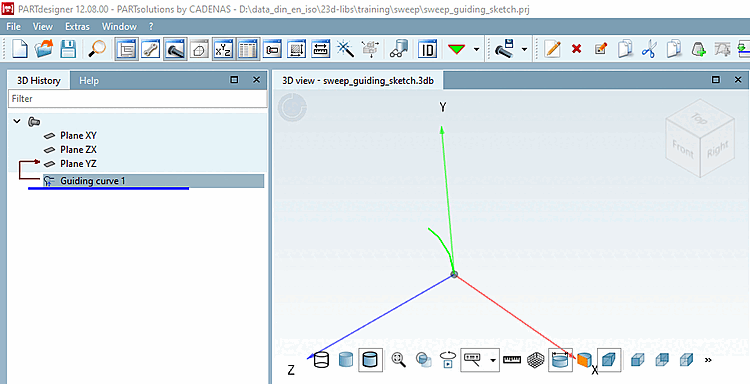Toggle the table window icon

pos(248,49)
